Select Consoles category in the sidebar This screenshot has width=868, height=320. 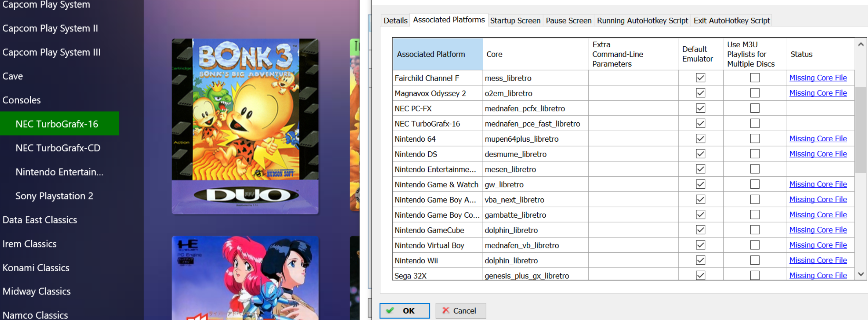[21, 100]
